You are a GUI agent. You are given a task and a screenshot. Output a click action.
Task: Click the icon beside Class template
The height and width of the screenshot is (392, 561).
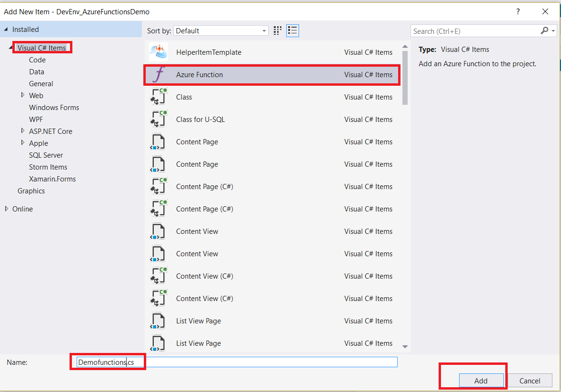(159, 97)
